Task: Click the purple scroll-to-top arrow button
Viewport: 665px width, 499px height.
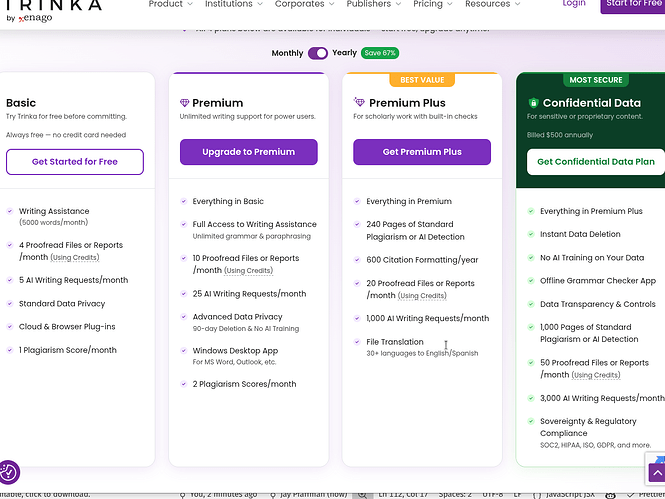Action: click(657, 473)
